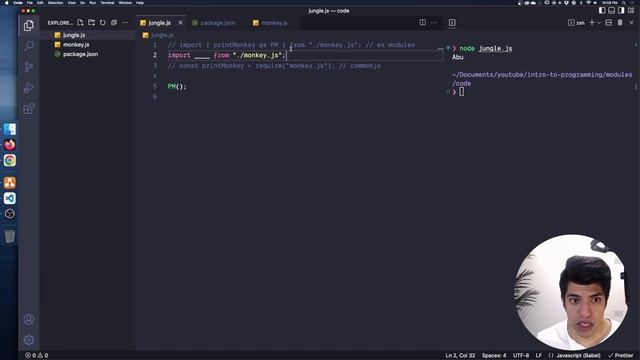The height and width of the screenshot is (360, 640).
Task: Collapse all folders in Explorer
Action: pos(114,23)
